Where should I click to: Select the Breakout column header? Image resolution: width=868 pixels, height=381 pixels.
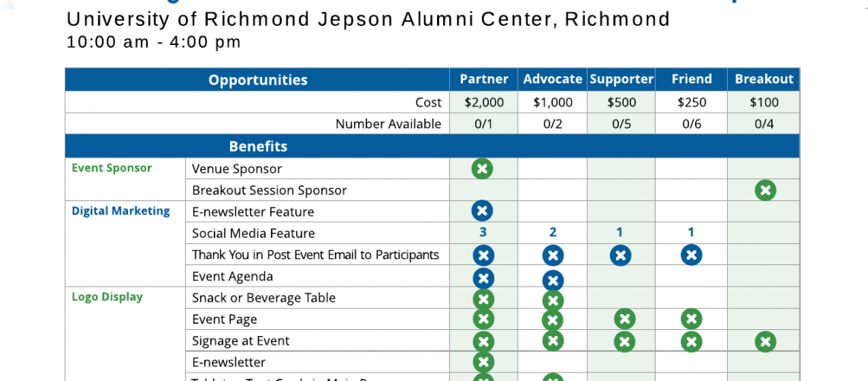764,79
